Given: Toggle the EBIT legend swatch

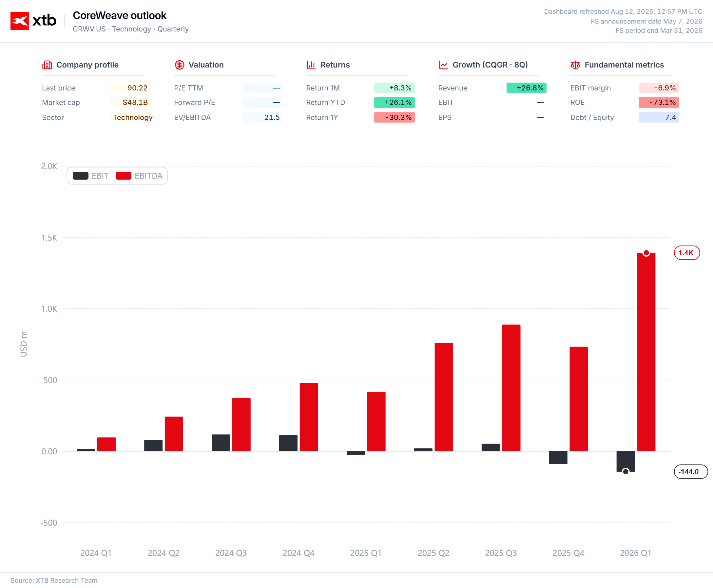Looking at the screenshot, I should pos(81,176).
